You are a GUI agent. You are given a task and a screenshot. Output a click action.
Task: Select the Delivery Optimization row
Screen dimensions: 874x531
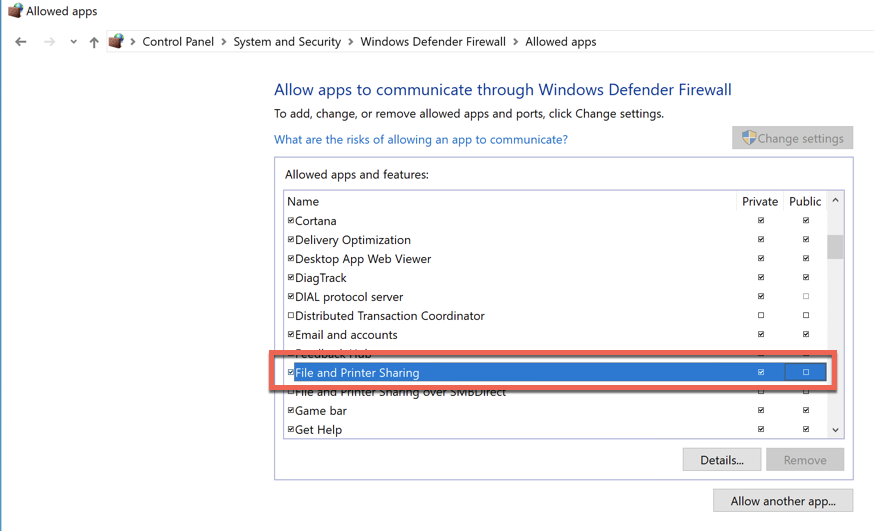click(x=556, y=240)
